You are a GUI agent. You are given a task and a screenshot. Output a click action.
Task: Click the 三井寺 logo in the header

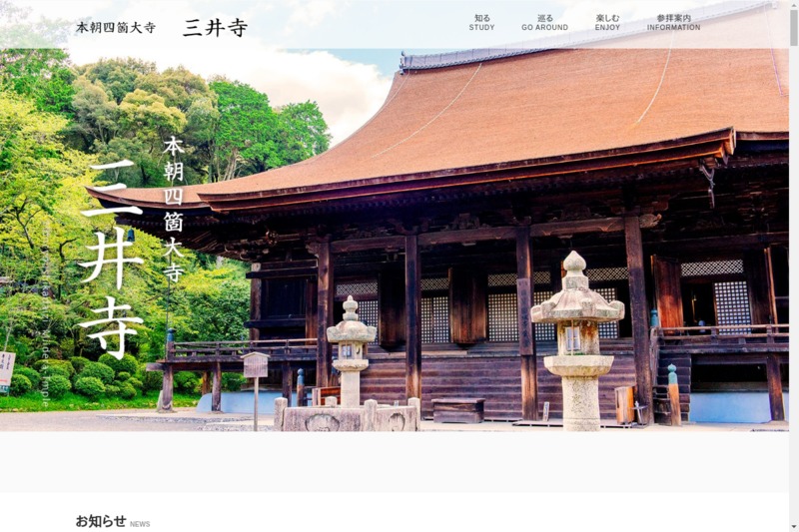pyautogui.click(x=215, y=27)
